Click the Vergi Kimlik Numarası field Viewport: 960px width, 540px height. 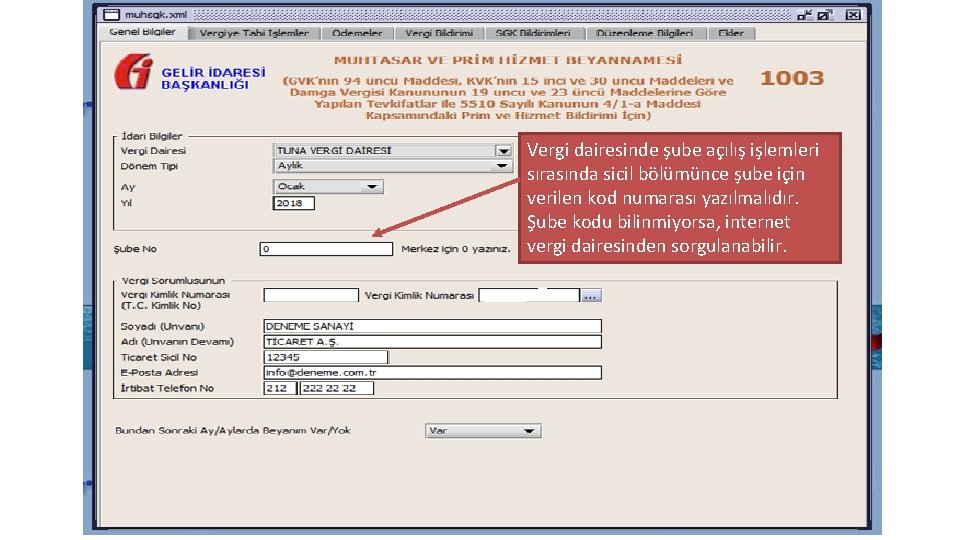[529, 296]
